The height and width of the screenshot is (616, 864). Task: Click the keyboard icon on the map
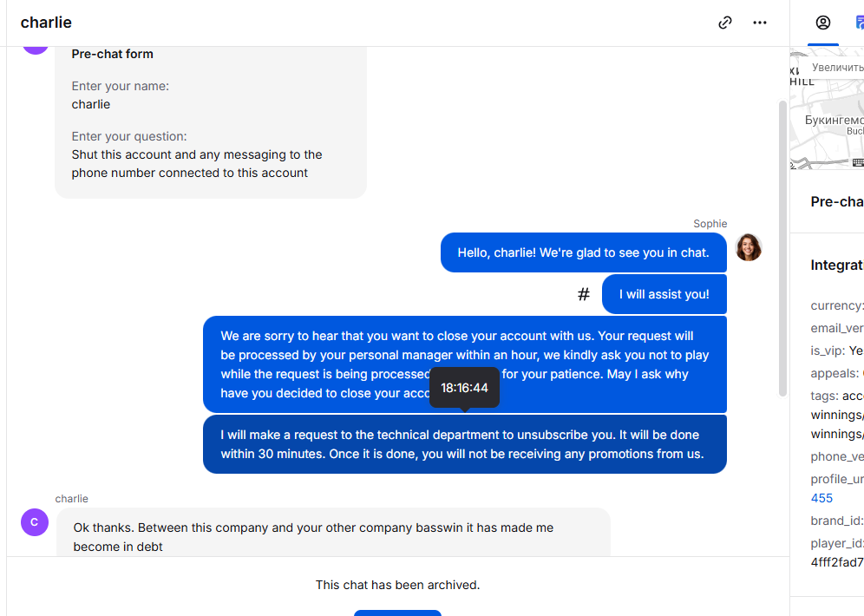858,162
